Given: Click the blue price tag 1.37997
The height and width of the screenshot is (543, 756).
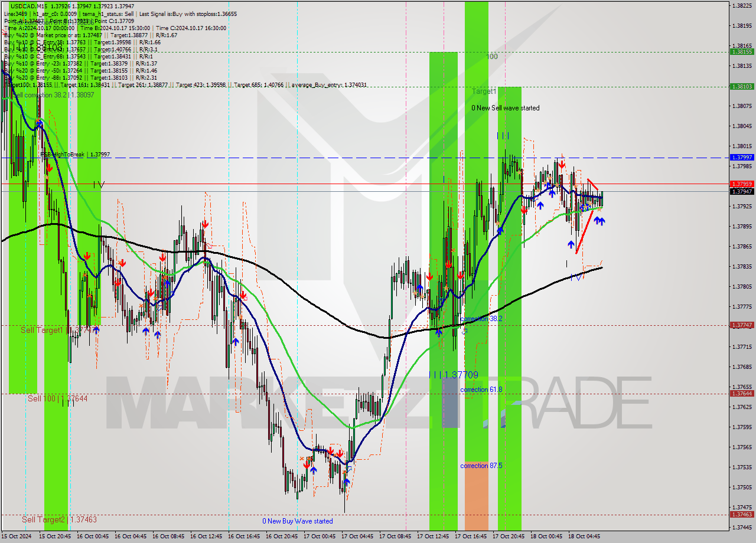Looking at the screenshot, I should point(742,158).
